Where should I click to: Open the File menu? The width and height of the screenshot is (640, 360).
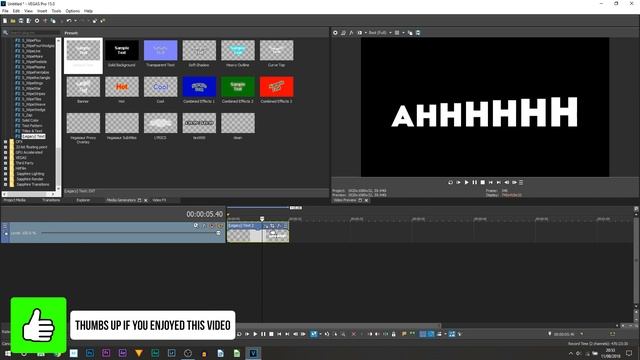(x=5, y=11)
